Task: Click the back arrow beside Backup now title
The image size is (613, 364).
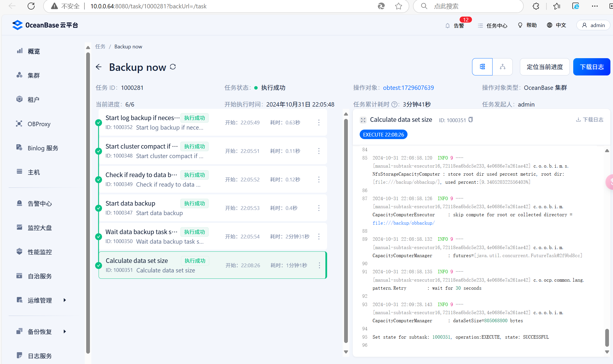Action: pos(99,67)
